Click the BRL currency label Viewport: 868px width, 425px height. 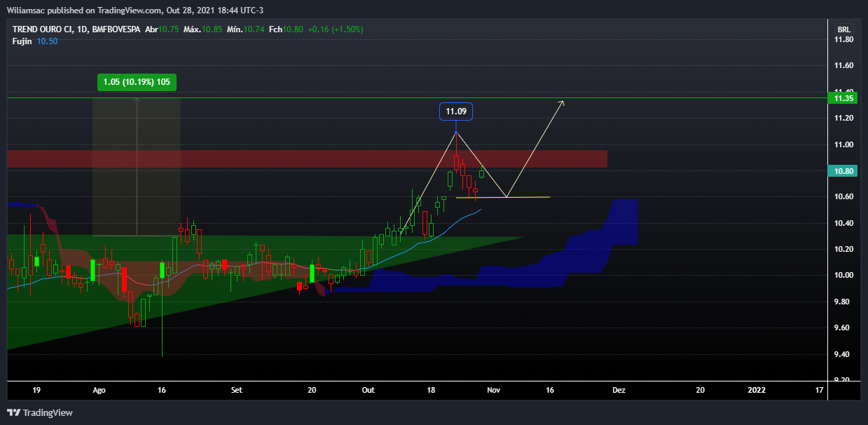[x=843, y=29]
